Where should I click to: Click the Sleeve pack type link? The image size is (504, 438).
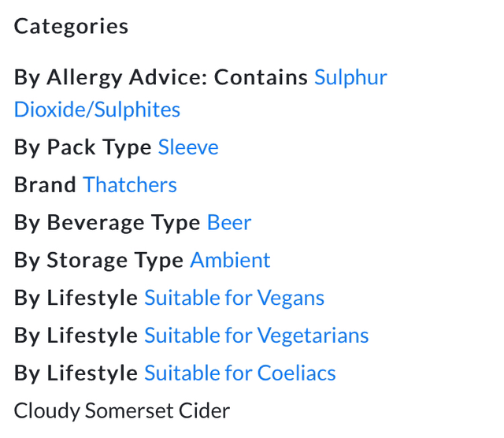(188, 147)
